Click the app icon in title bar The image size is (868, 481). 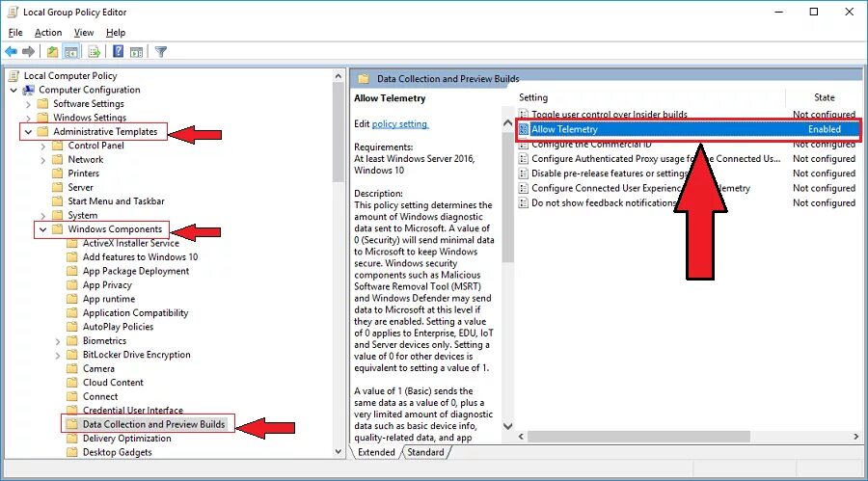pyautogui.click(x=14, y=12)
